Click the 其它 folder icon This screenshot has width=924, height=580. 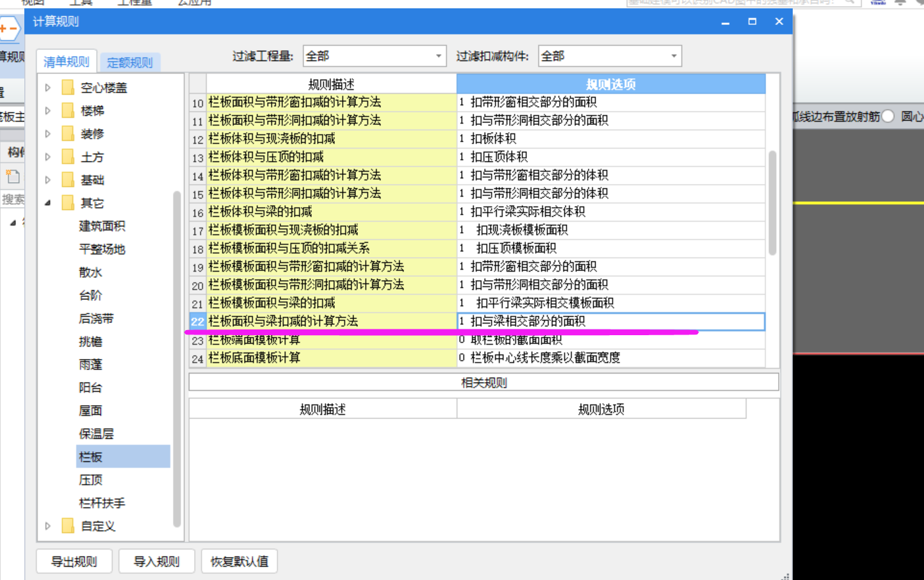pos(68,203)
